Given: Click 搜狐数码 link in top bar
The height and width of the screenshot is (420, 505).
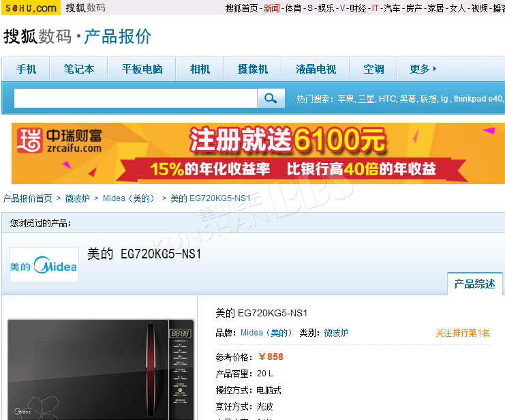Looking at the screenshot, I should coord(86,7).
